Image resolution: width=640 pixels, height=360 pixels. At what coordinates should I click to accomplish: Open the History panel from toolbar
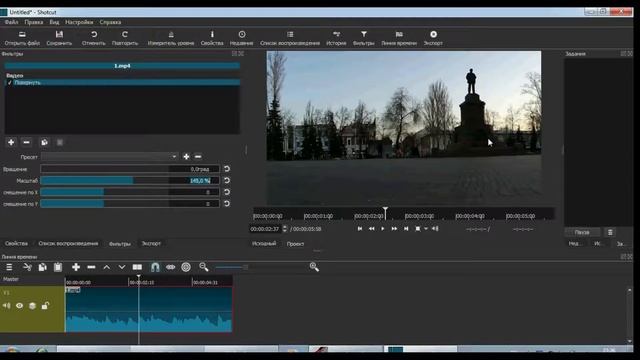pyautogui.click(x=336, y=38)
